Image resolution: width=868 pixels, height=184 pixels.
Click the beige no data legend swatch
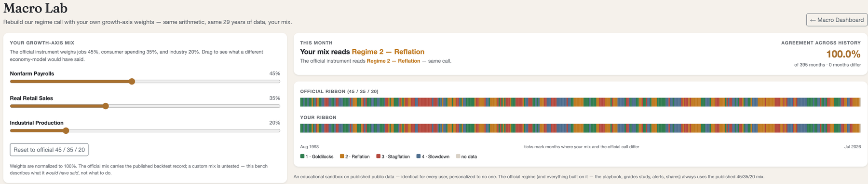(458, 156)
